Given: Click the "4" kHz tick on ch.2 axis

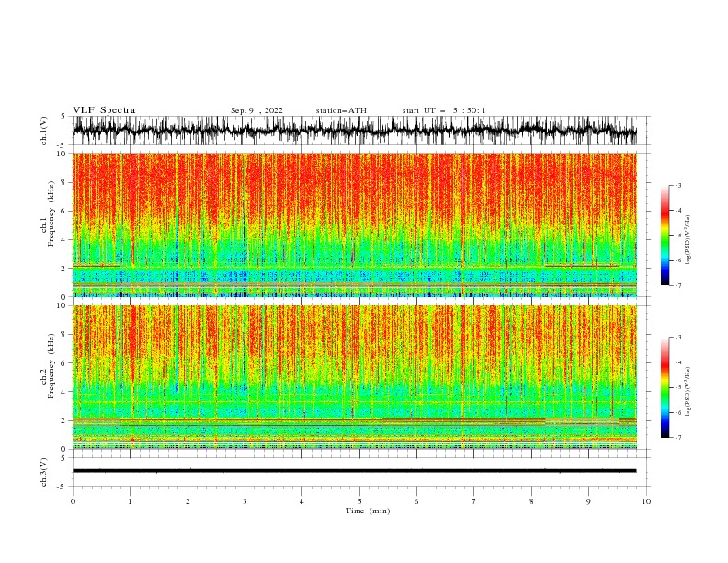Looking at the screenshot, I should click(63, 392).
